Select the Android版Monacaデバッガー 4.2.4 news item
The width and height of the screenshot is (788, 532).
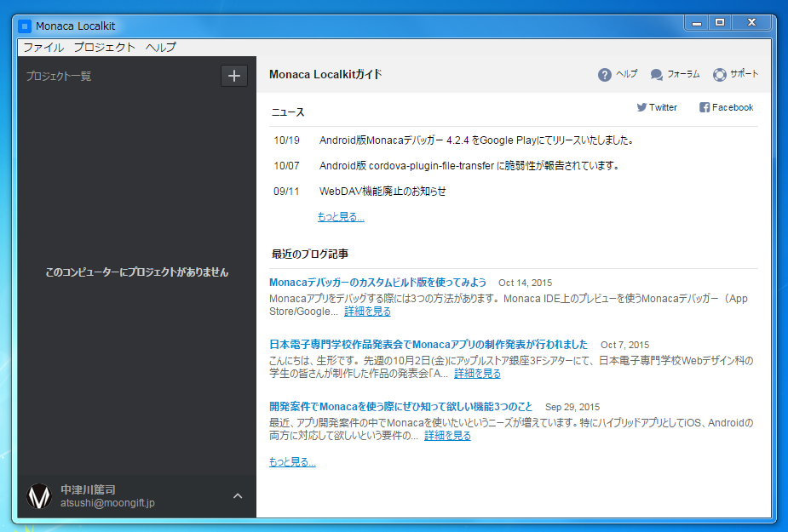(476, 140)
